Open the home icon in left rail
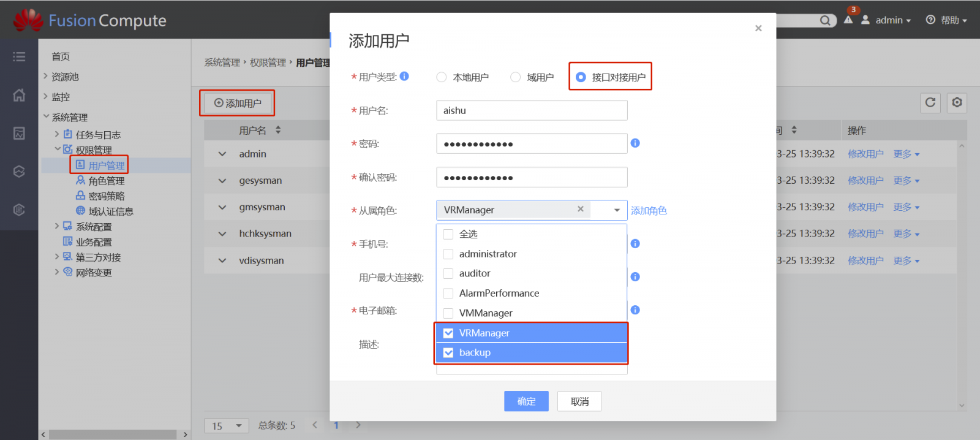The width and height of the screenshot is (980, 440). 19,95
